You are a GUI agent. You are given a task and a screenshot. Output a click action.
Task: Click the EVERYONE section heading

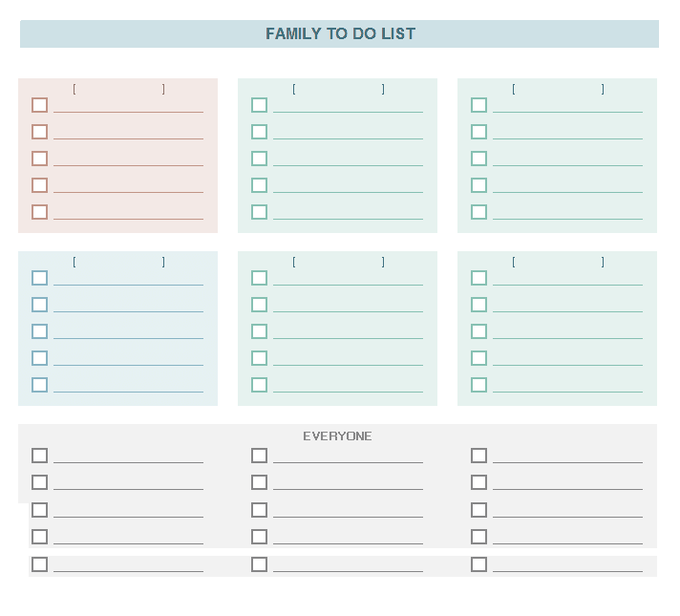tap(337, 436)
